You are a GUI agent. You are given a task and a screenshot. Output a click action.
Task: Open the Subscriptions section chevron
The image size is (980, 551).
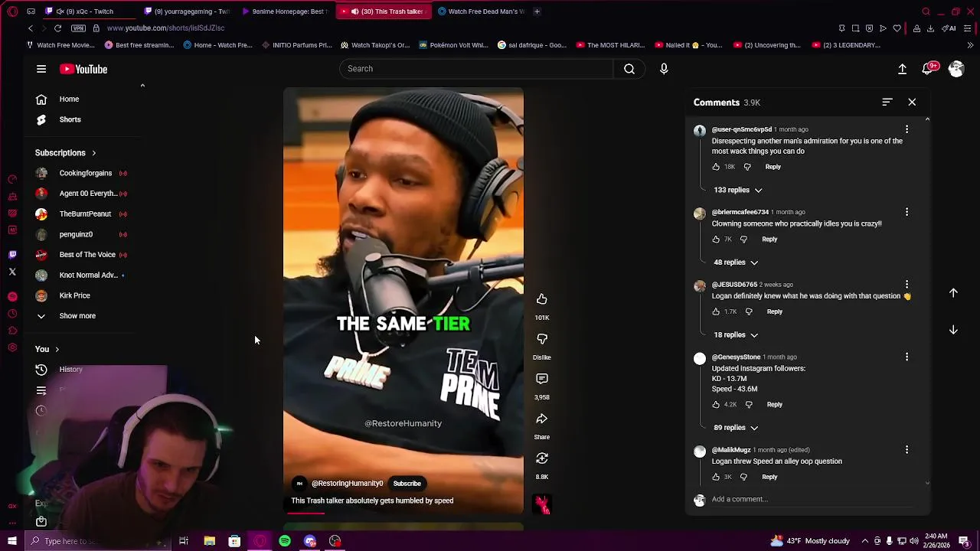(93, 153)
